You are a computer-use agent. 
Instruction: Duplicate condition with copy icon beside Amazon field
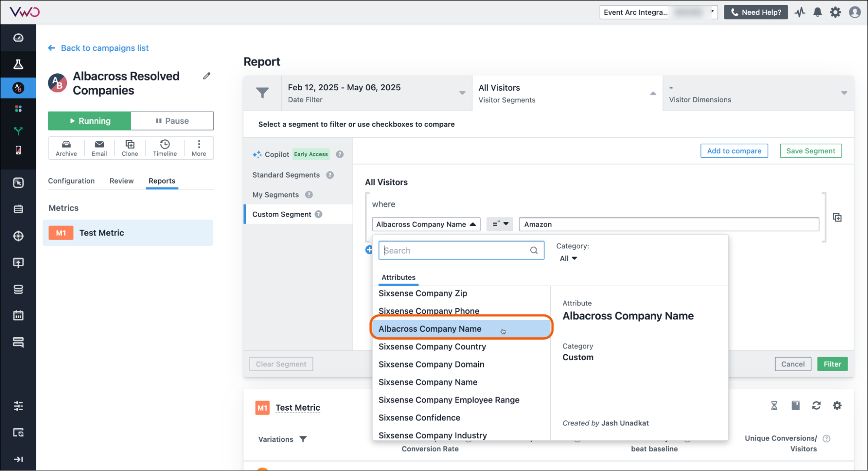click(x=837, y=217)
